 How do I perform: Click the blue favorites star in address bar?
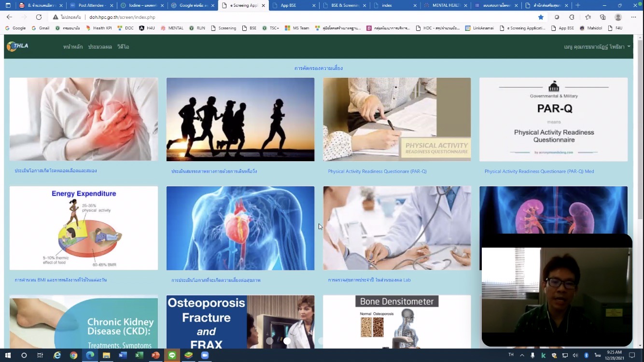point(541,17)
